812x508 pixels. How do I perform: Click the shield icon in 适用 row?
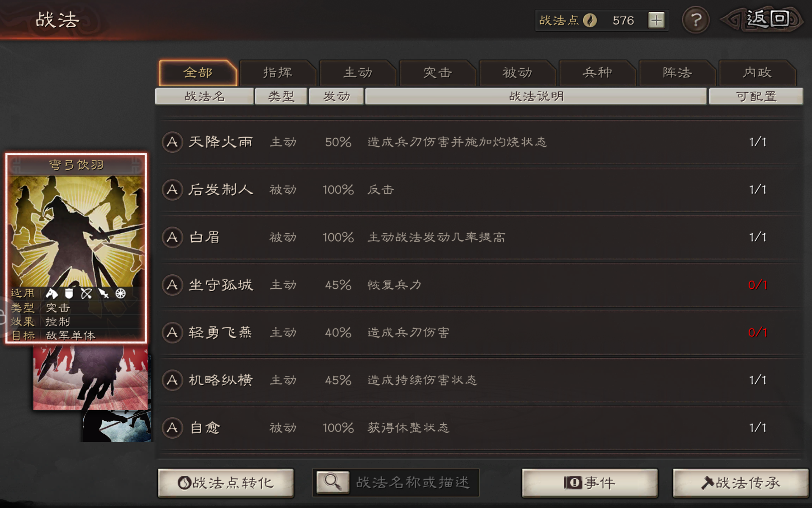[69, 293]
